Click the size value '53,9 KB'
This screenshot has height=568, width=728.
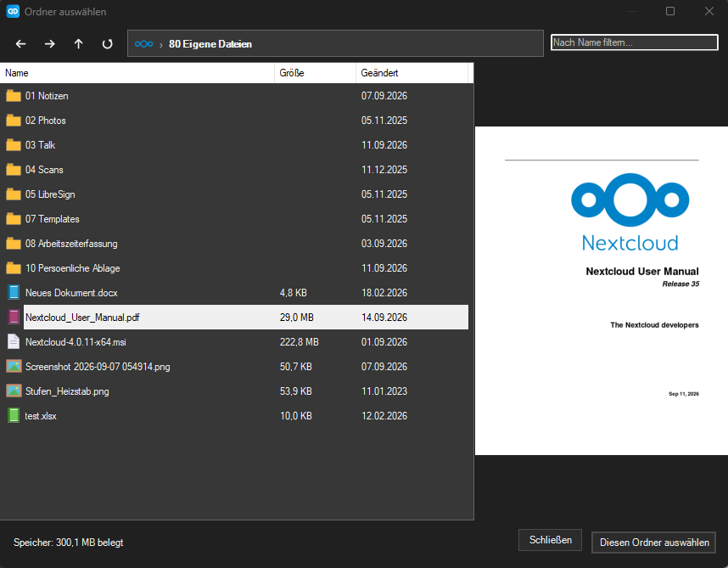coord(296,391)
